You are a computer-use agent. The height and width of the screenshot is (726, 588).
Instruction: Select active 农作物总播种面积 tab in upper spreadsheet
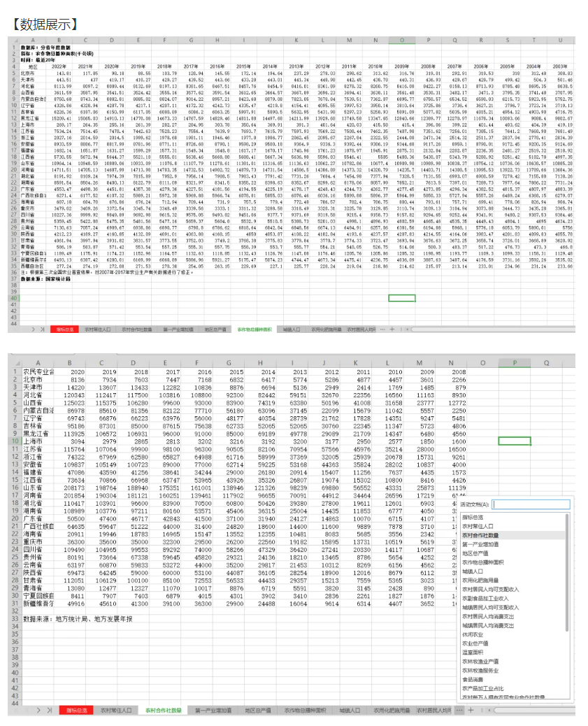pos(254,329)
